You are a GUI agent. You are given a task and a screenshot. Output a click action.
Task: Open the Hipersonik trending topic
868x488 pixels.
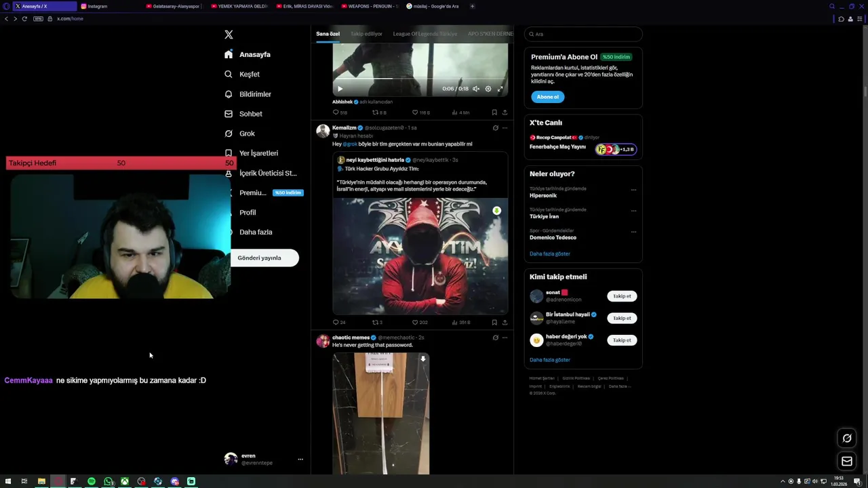(x=544, y=195)
